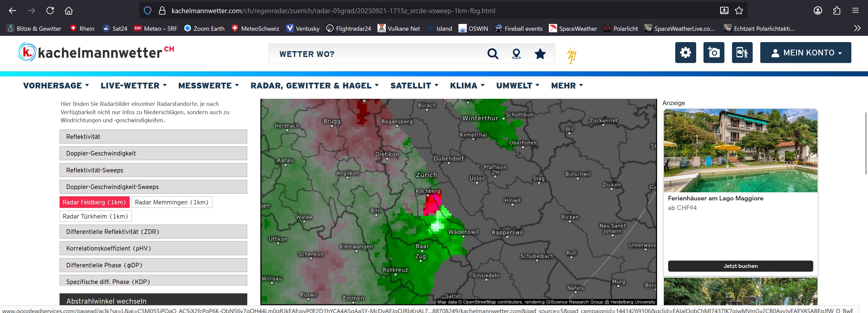Select Radar Memmingen (1km)

(172, 202)
